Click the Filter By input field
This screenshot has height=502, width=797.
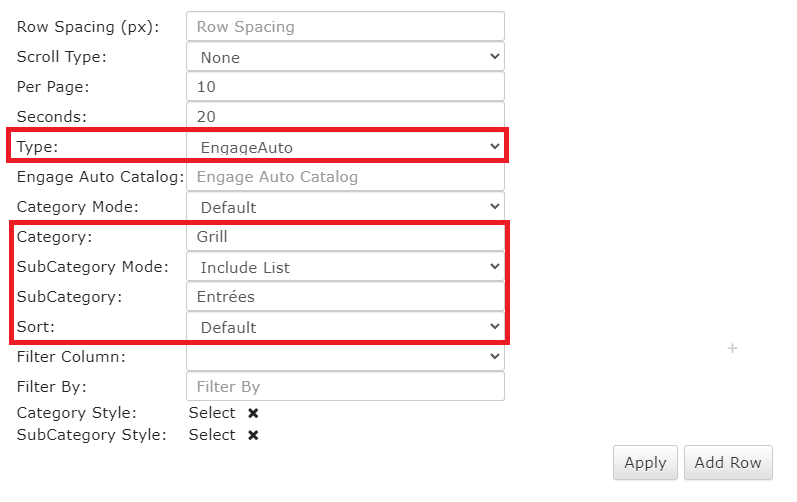[345, 386]
